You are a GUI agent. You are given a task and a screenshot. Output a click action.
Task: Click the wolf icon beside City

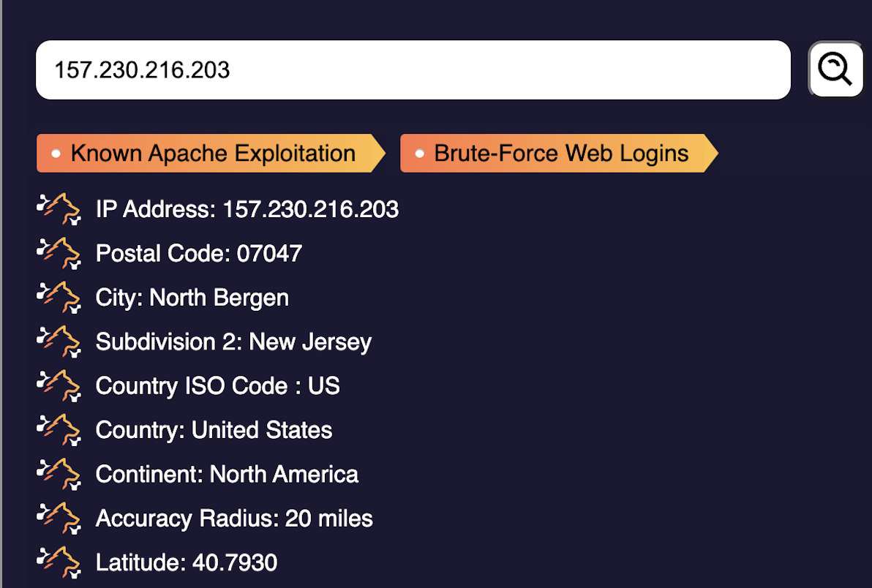tap(59, 298)
